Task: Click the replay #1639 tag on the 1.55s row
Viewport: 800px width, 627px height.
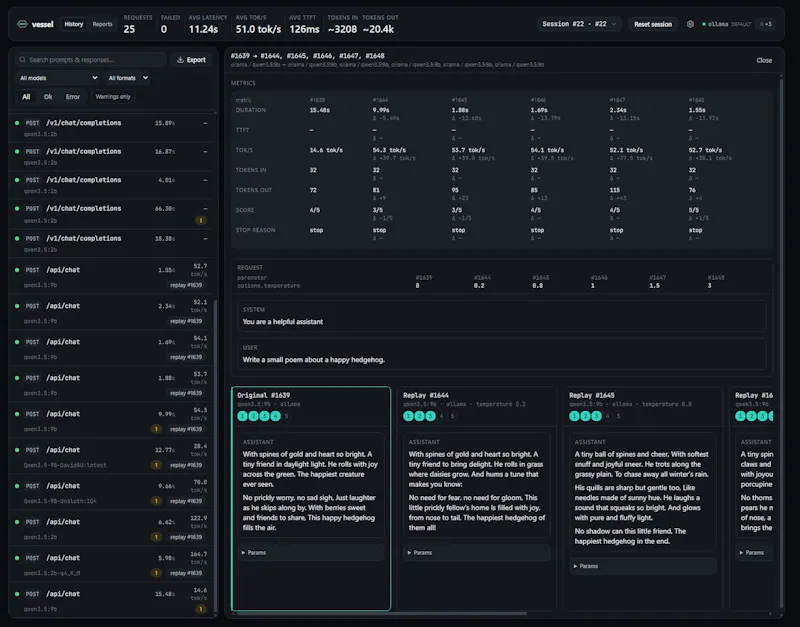Action: (x=186, y=285)
